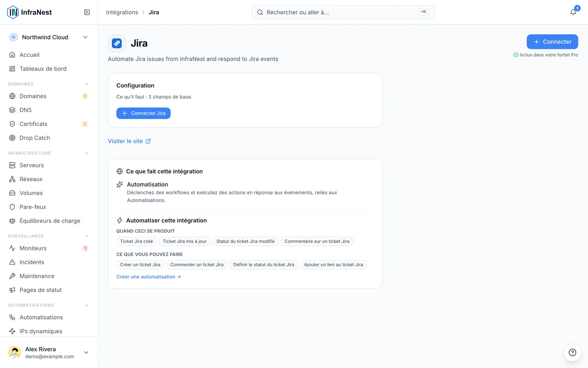This screenshot has height=368, width=588.
Task: Open Automatisations sidebar item
Action: [x=48, y=317]
